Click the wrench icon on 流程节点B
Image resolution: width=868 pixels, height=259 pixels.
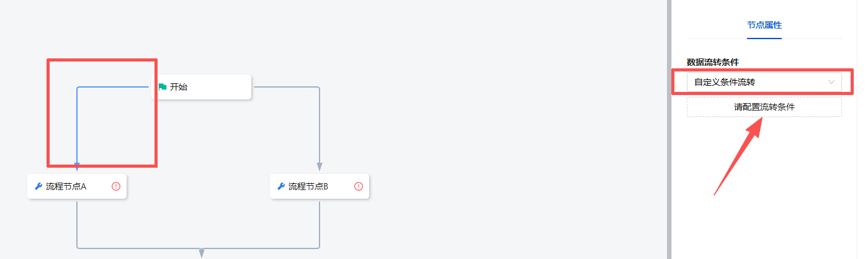click(281, 186)
